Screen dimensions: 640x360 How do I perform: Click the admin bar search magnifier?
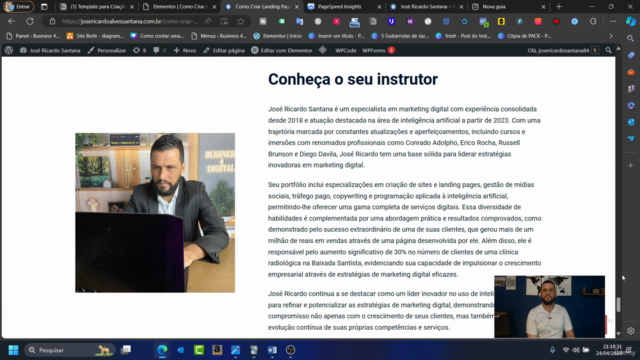609,50
